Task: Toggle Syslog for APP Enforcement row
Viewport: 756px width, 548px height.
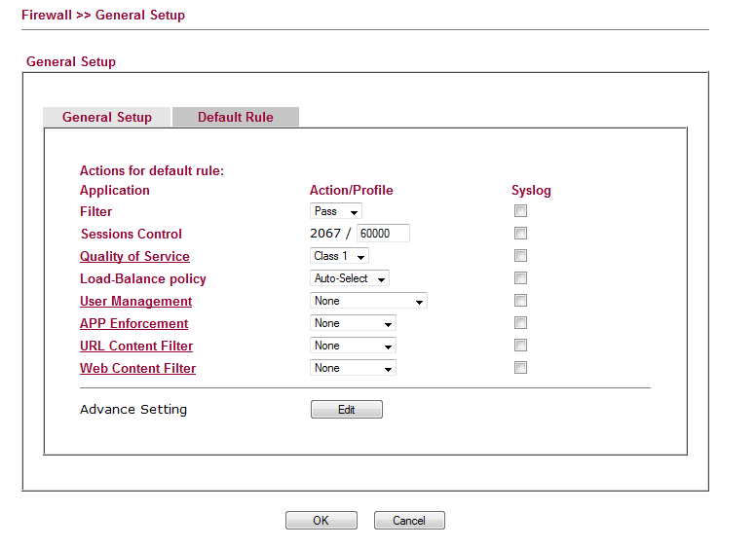Action: coord(520,323)
